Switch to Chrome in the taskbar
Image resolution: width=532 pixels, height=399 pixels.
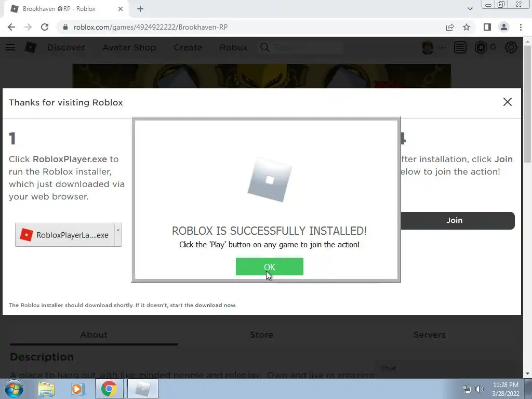click(109, 389)
